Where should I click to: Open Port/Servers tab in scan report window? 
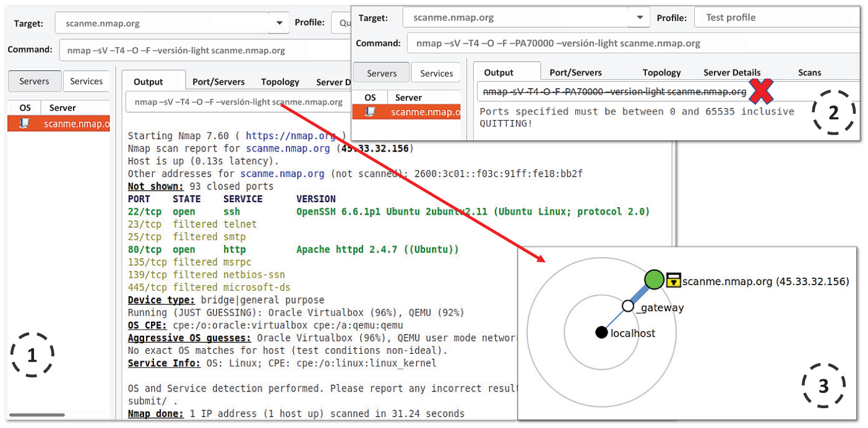(x=218, y=82)
